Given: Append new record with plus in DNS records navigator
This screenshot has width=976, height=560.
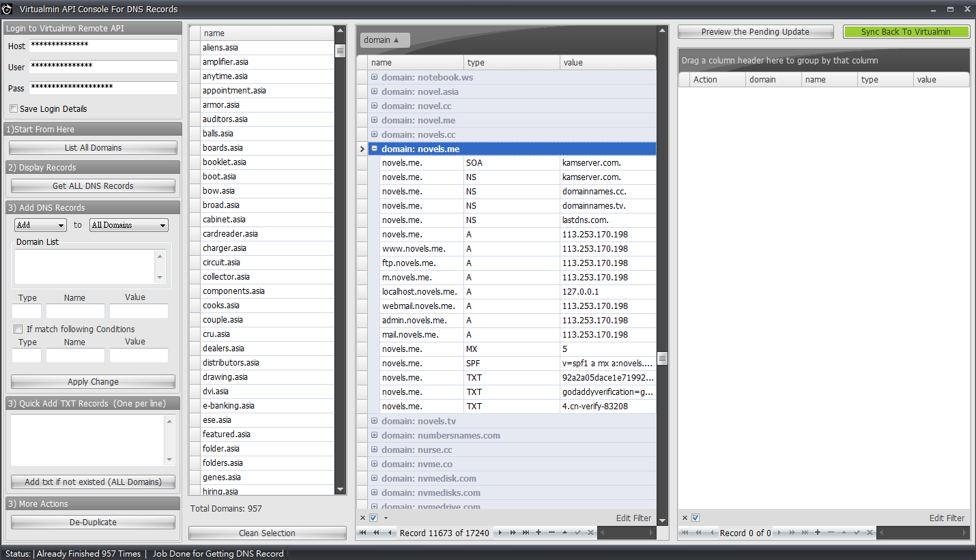Looking at the screenshot, I should [539, 533].
